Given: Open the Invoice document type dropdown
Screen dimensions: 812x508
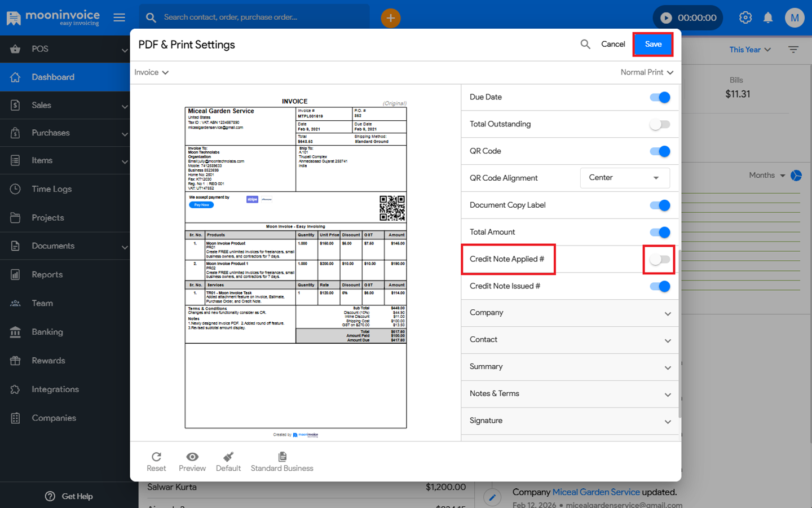Looking at the screenshot, I should [152, 72].
